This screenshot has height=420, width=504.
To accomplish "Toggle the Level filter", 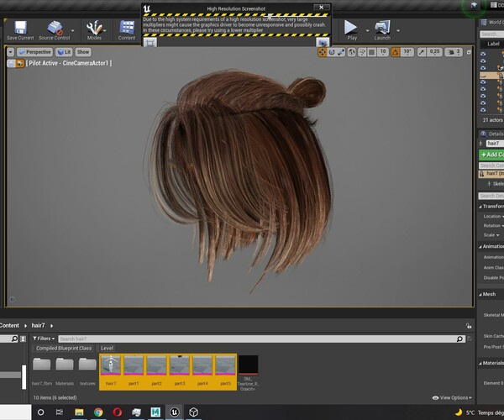I will 107,349.
